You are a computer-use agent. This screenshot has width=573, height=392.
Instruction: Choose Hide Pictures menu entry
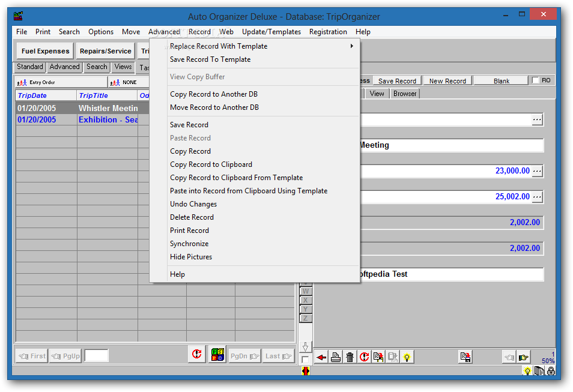click(x=191, y=257)
